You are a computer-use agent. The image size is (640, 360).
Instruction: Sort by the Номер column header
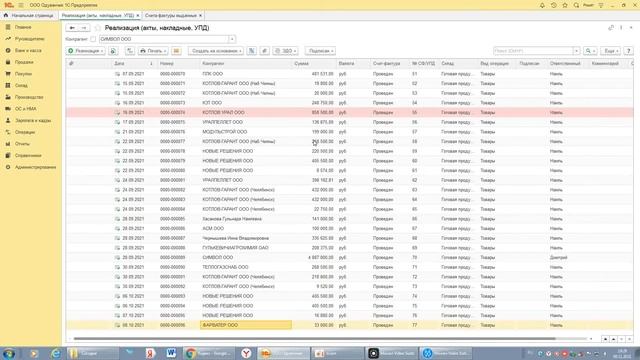pyautogui.click(x=178, y=63)
